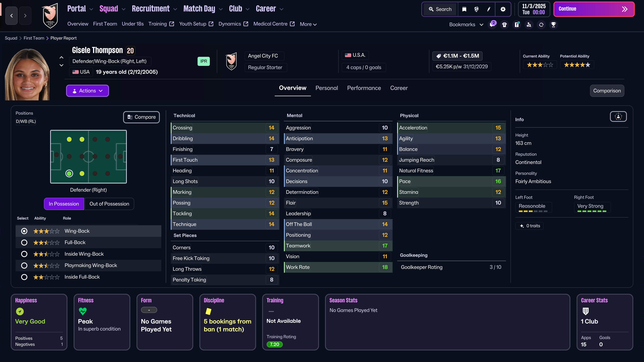Click the Compare button
This screenshot has width=644, height=362.
(142, 117)
